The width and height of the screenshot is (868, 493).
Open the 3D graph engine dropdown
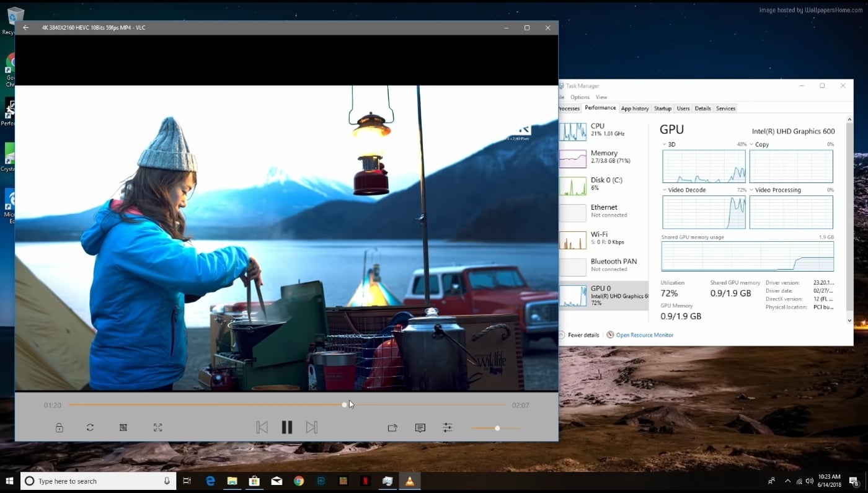[665, 144]
